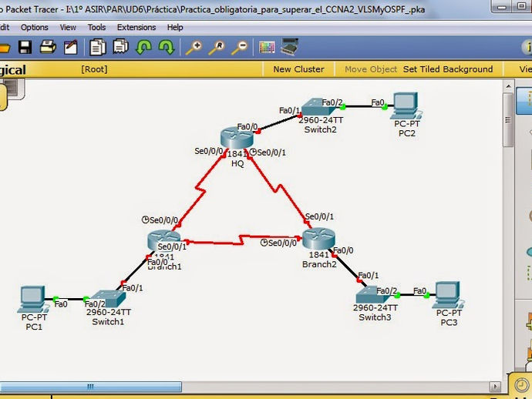Viewport: 532px width, 399px height.
Task: Select the Switch2 2960-24TT device
Action: pyautogui.click(x=319, y=107)
